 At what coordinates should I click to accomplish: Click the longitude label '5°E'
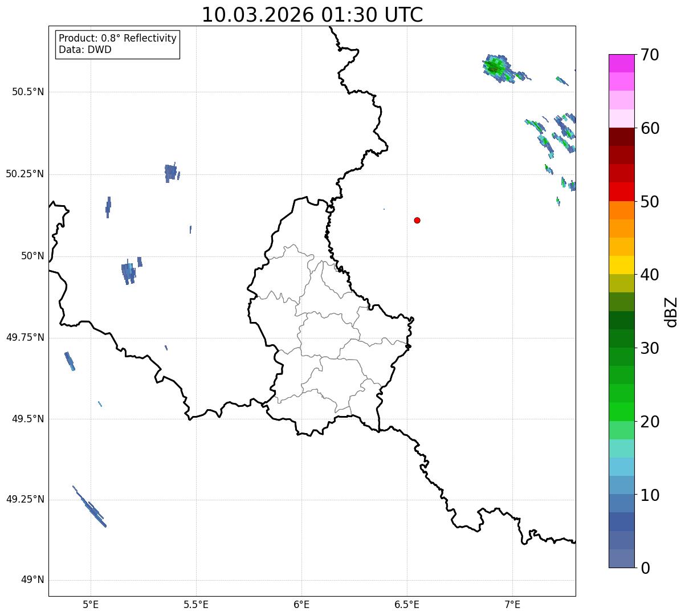tap(91, 604)
